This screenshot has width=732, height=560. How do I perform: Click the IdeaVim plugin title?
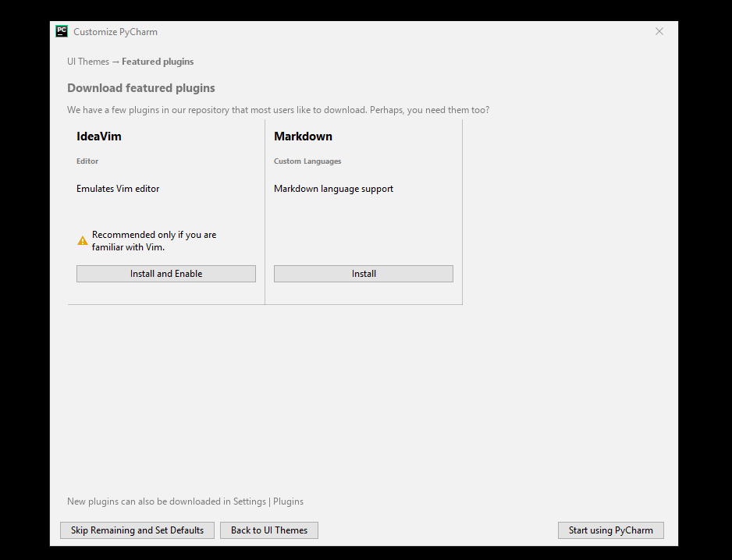click(x=99, y=136)
